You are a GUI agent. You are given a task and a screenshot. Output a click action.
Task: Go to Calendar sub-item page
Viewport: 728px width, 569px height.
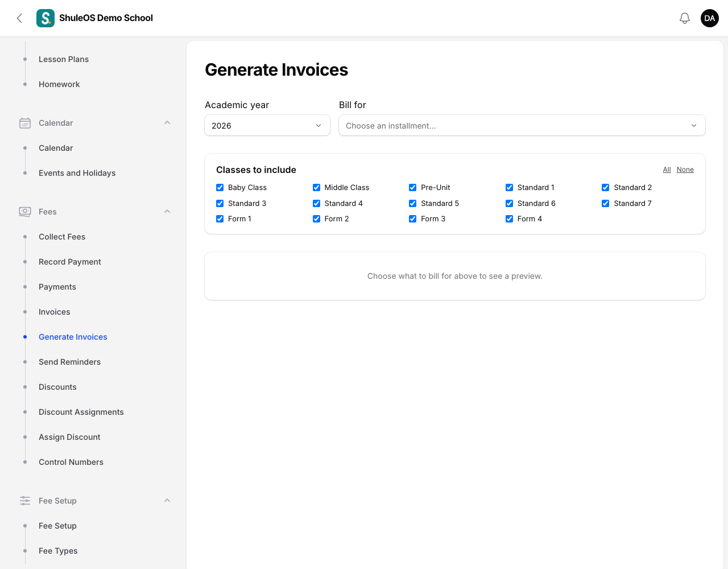click(x=56, y=148)
